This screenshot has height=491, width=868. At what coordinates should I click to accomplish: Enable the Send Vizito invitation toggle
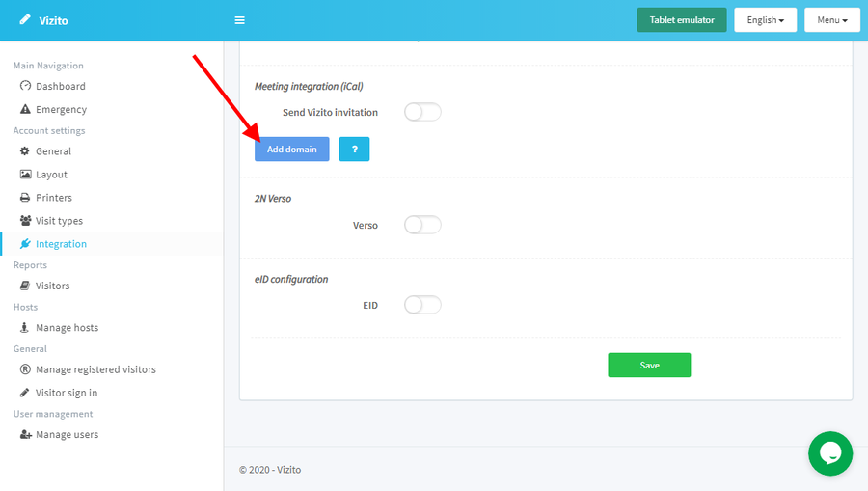(422, 113)
